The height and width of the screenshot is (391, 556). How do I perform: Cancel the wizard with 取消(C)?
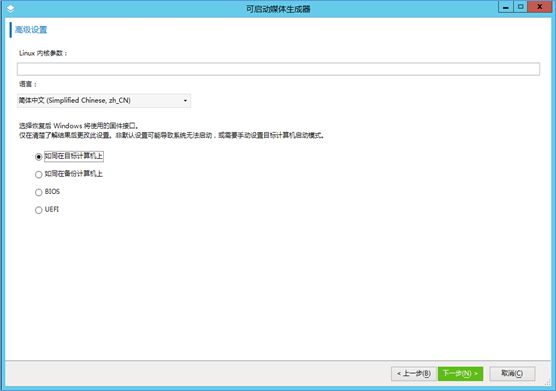(x=512, y=374)
